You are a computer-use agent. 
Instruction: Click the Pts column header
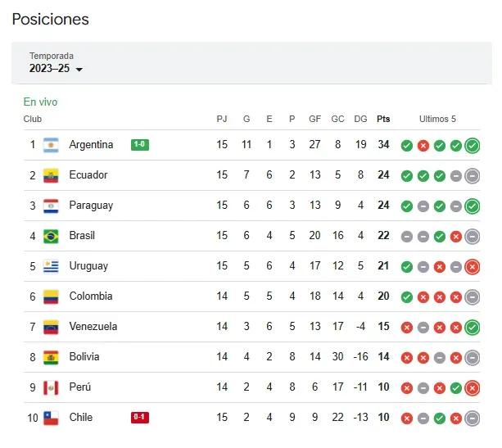point(383,119)
